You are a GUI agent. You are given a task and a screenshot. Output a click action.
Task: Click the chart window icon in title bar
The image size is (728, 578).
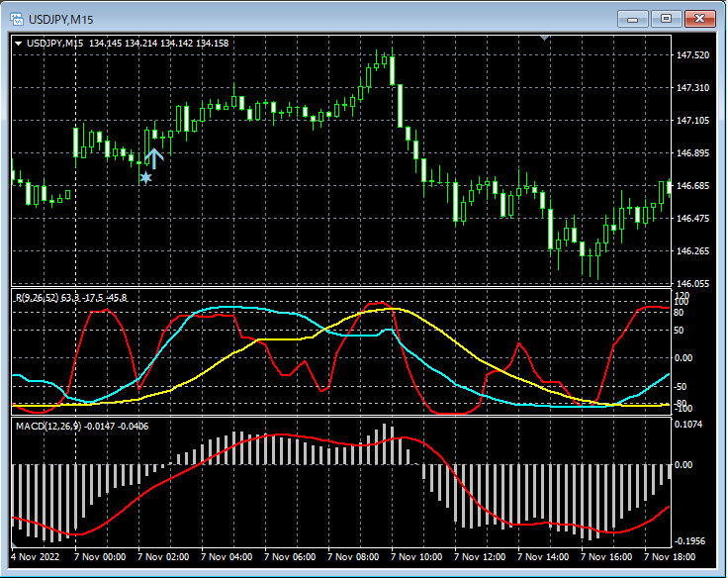(x=17, y=18)
